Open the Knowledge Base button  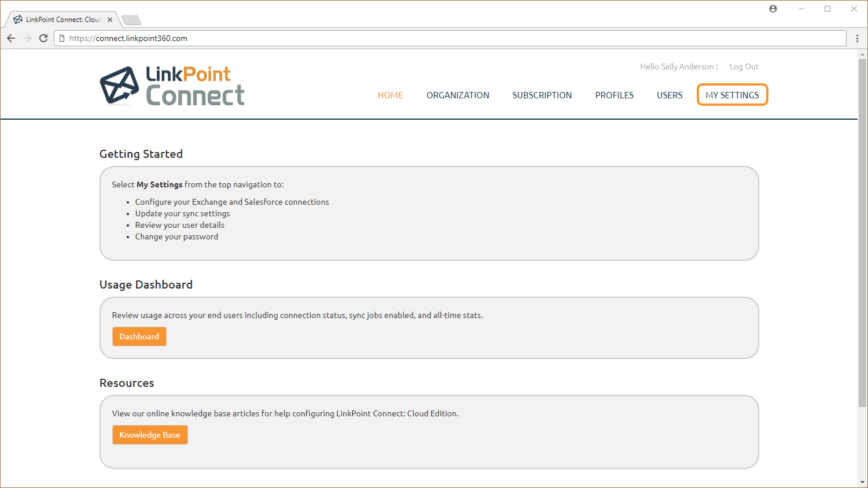pos(150,435)
